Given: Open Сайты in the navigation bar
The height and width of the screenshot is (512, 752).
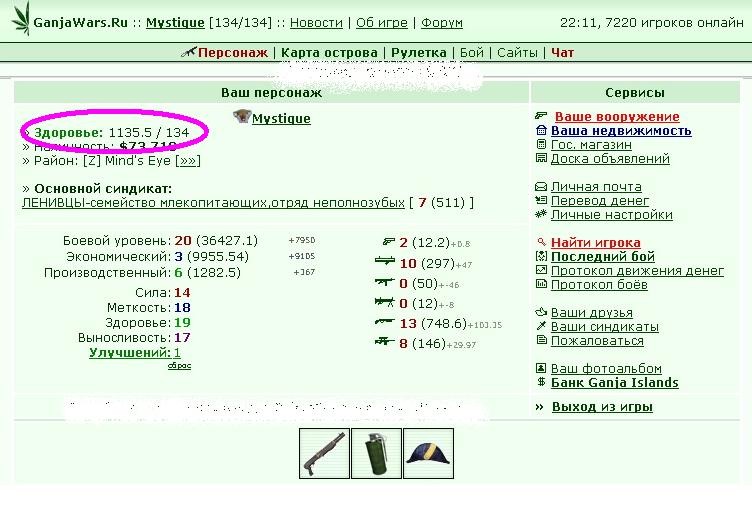Looking at the screenshot, I should [x=517, y=52].
